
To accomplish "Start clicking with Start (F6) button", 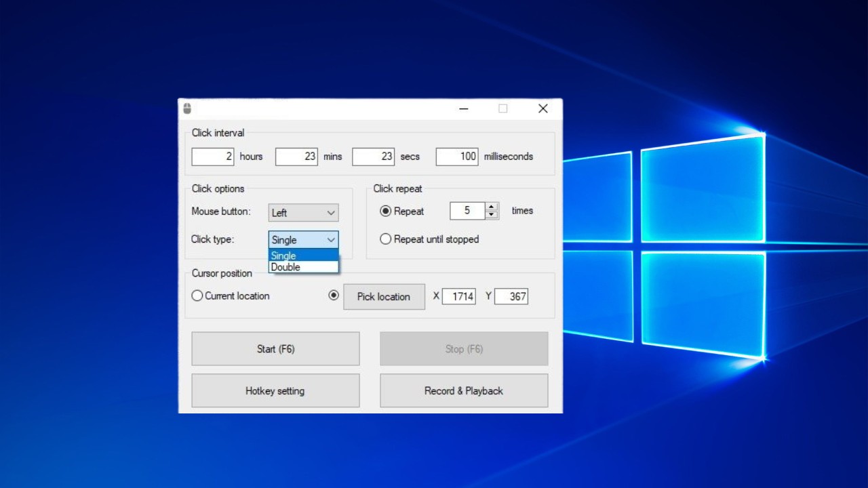I will pos(275,349).
